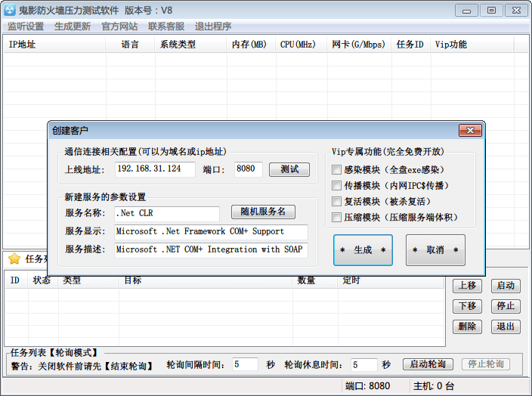Click the 语言 column header

[130, 45]
